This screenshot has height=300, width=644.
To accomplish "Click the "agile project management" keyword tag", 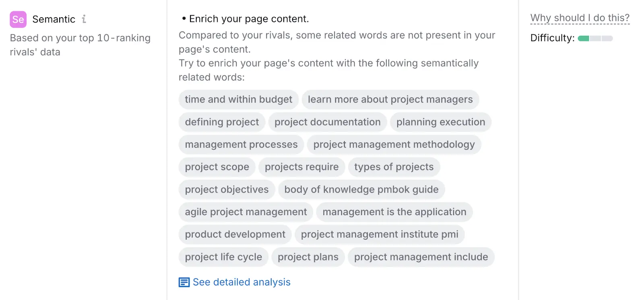I will (x=246, y=212).
